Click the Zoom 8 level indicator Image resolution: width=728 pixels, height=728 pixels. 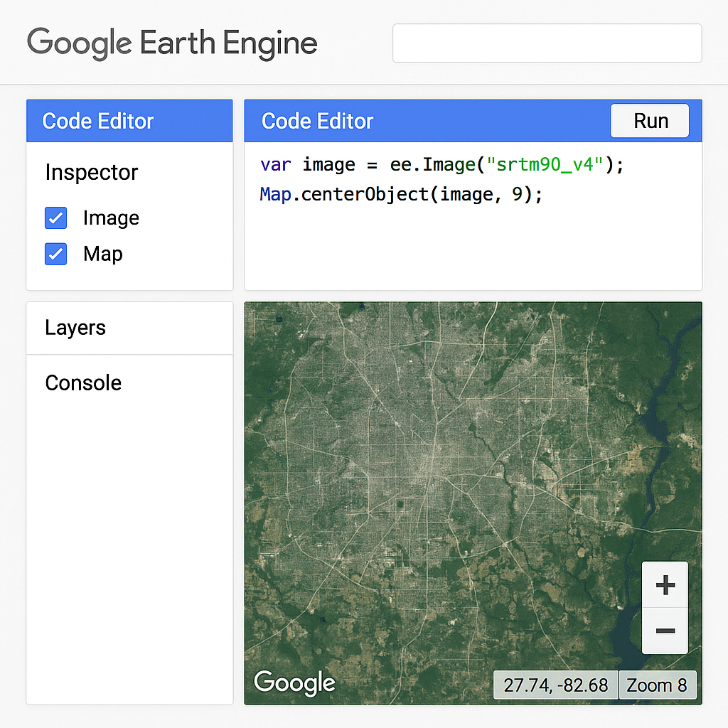657,685
